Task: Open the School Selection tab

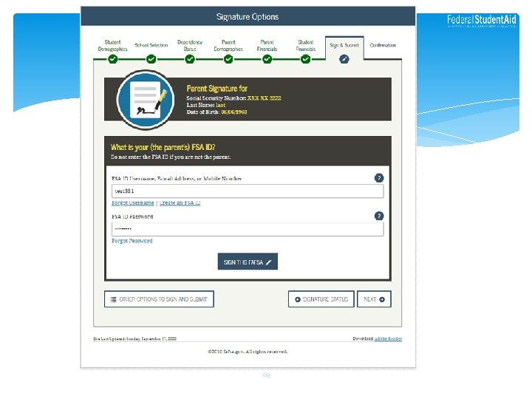Action: 151,45
